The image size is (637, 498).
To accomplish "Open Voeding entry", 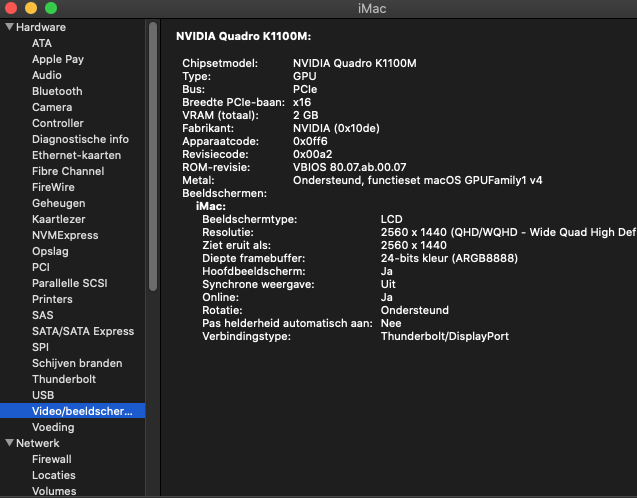I will 53,427.
